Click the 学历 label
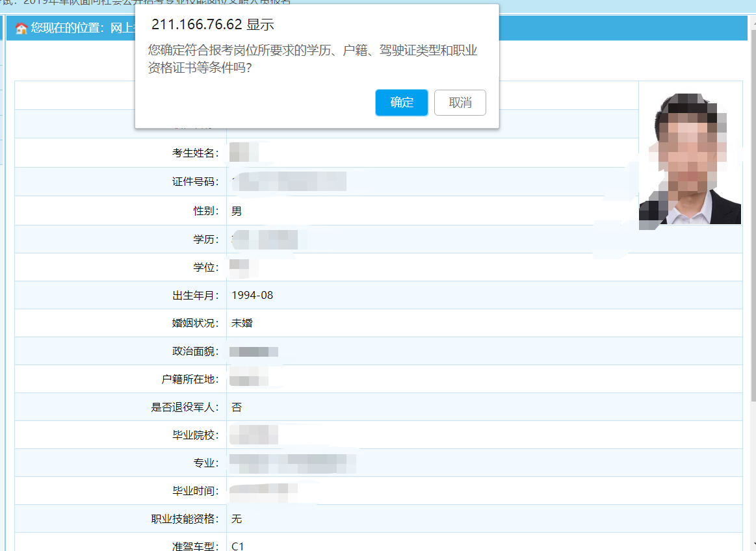The height and width of the screenshot is (551, 756). (x=206, y=239)
